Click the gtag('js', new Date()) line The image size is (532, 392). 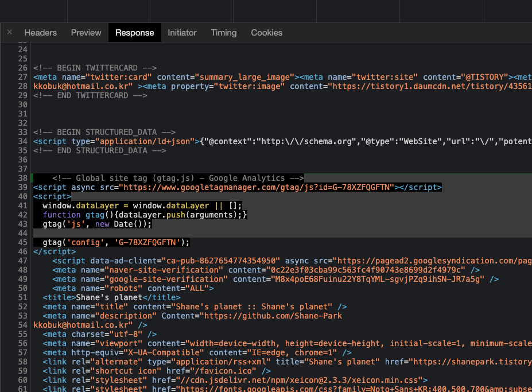pyautogui.click(x=97, y=224)
